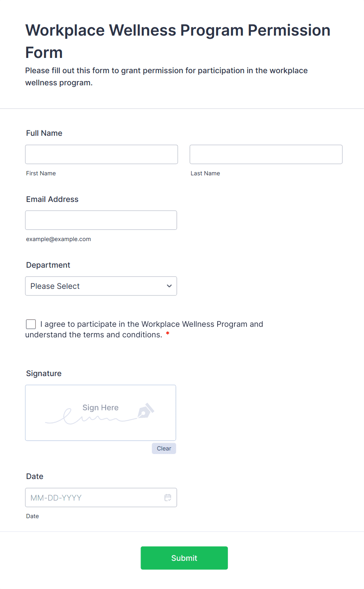Click the Email Address label
The height and width of the screenshot is (589, 364).
click(52, 199)
